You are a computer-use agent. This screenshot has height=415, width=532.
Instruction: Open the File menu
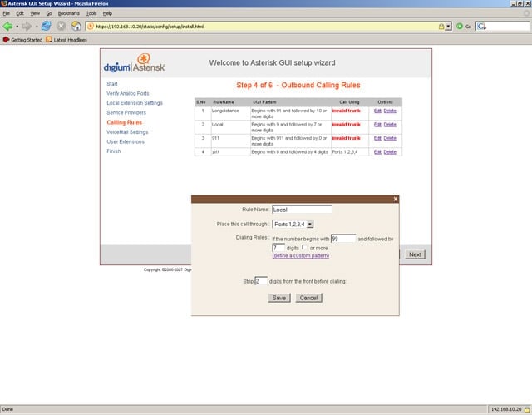7,13
